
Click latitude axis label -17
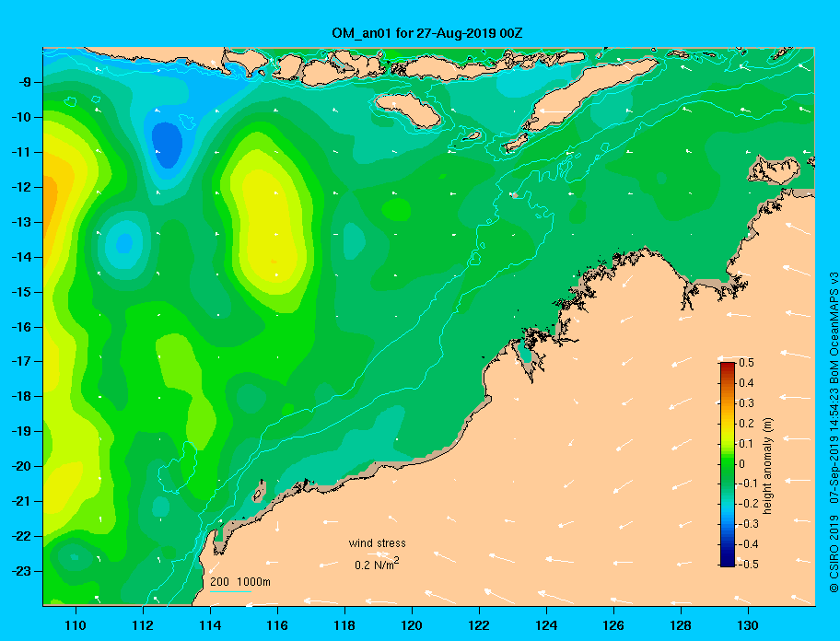tap(21, 361)
